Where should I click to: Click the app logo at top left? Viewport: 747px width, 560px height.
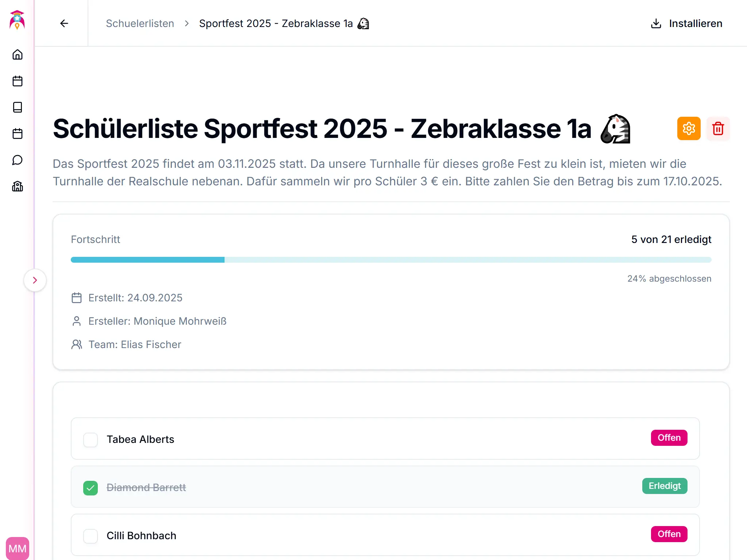[17, 20]
